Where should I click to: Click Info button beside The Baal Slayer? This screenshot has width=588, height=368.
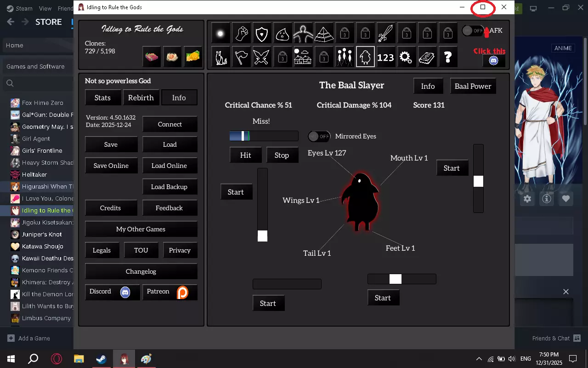(x=428, y=86)
